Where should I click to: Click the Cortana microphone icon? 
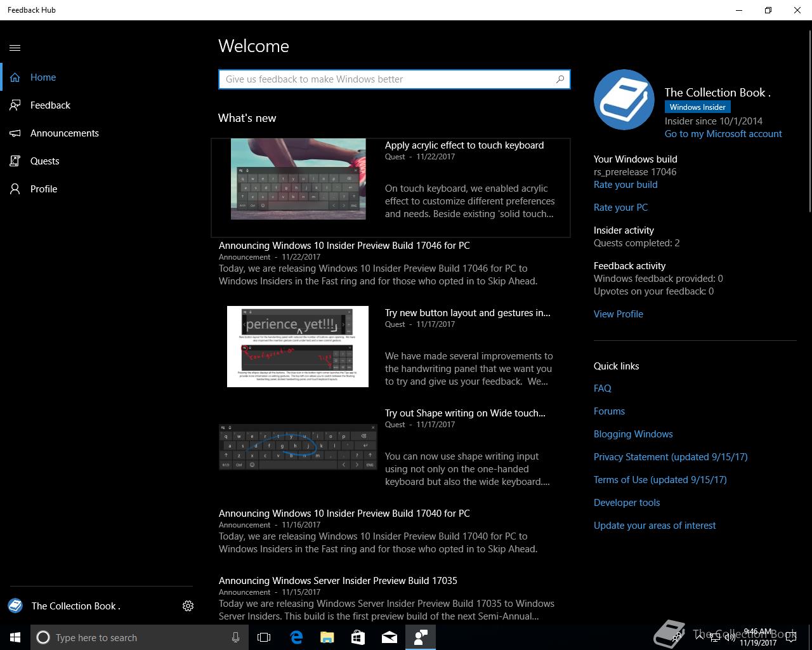pos(236,637)
